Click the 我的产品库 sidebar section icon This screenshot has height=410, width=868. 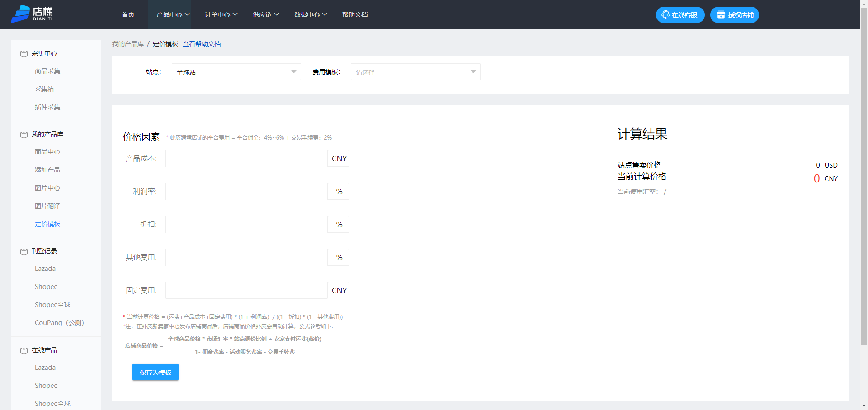(24, 134)
